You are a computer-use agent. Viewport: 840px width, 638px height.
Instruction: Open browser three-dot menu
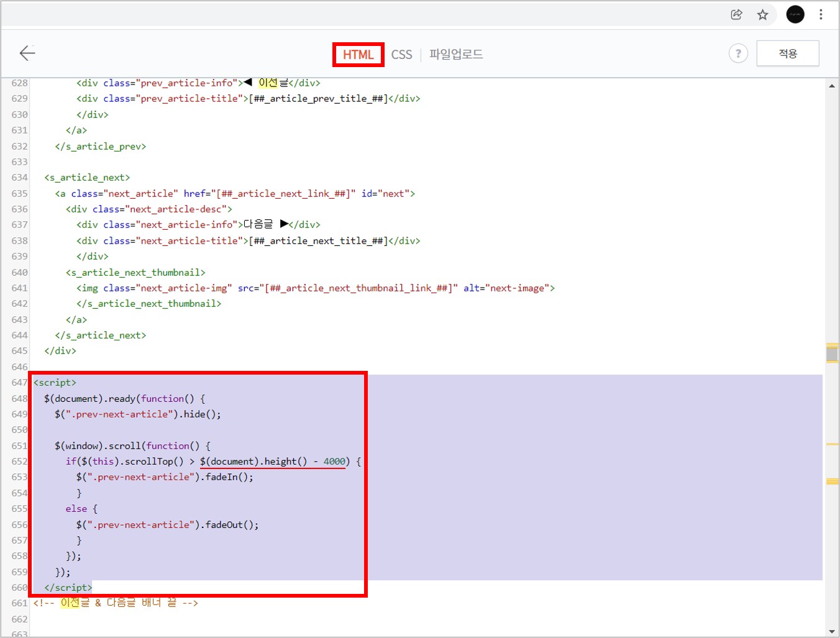click(x=821, y=14)
